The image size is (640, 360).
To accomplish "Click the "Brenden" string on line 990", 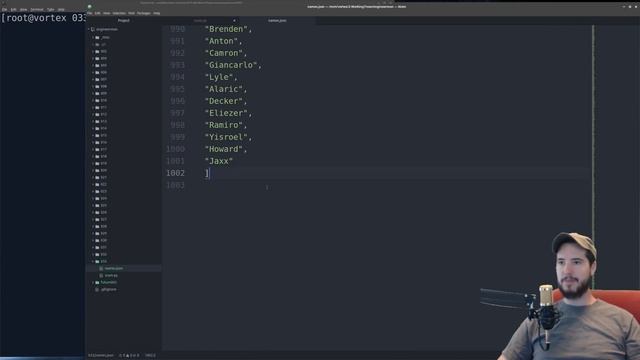I will click(226, 29).
